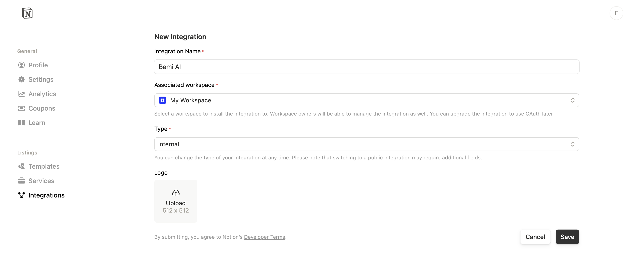Click the Analytics chart icon
Image resolution: width=644 pixels, height=256 pixels.
[22, 94]
